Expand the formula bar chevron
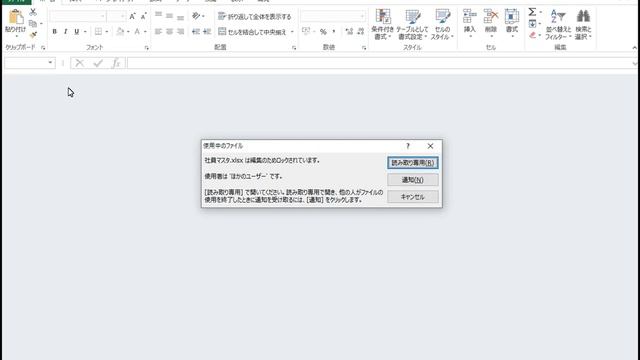Image resolution: width=640 pixels, height=360 pixels. pos(634,63)
